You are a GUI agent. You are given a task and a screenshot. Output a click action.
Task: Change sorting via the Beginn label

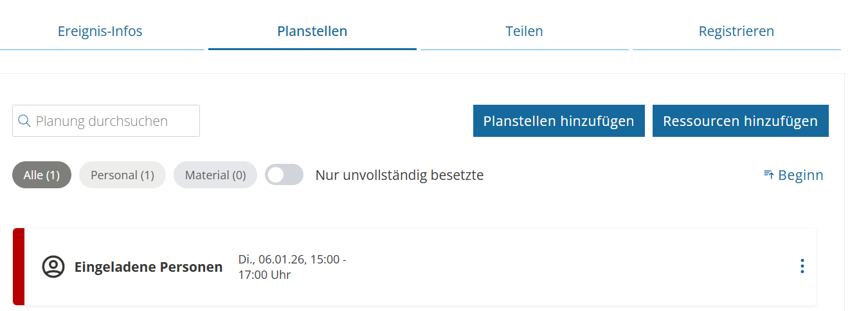[800, 175]
